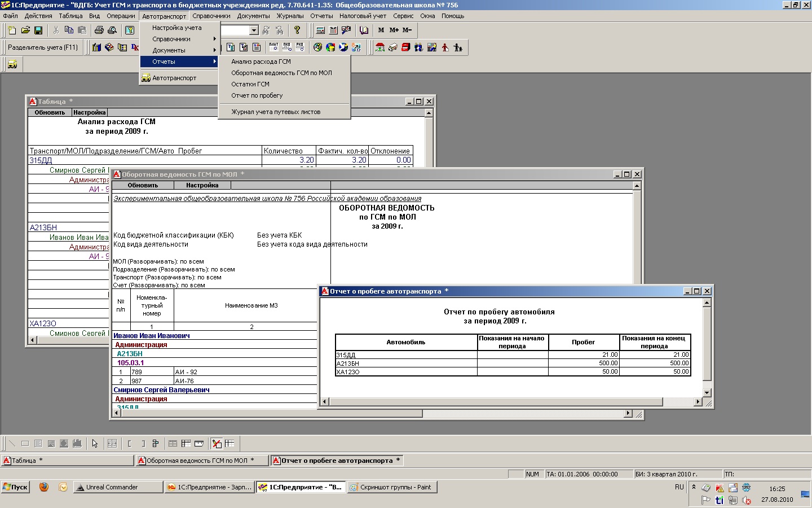812x508 pixels.
Task: Open the toolbar combo box dropdown arrow
Action: (254, 30)
